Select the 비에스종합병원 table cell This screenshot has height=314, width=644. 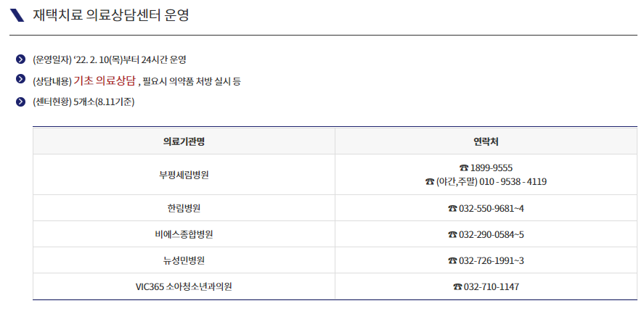coord(184,234)
